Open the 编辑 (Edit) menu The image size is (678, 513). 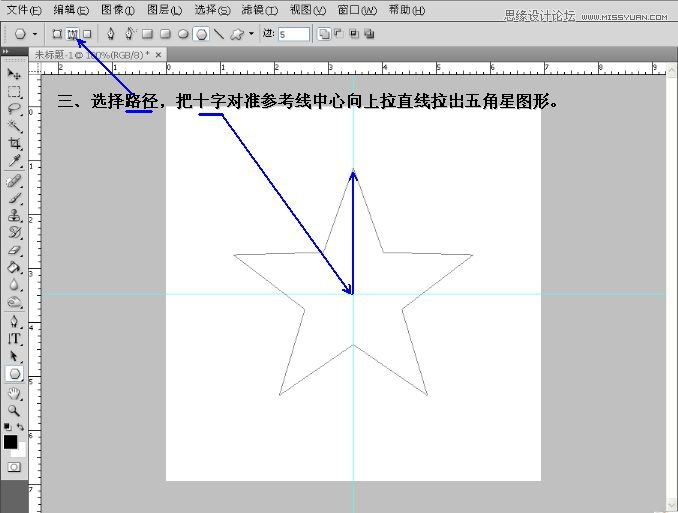pyautogui.click(x=71, y=10)
